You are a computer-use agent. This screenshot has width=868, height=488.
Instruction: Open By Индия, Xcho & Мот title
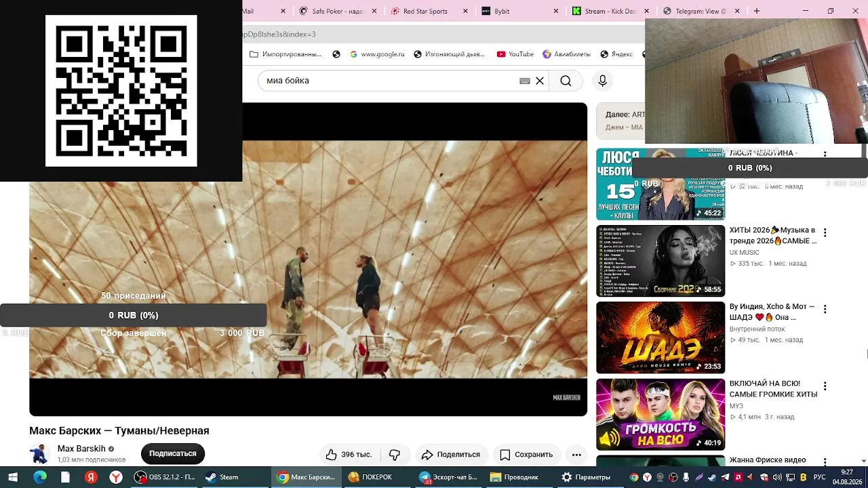pyautogui.click(x=772, y=312)
